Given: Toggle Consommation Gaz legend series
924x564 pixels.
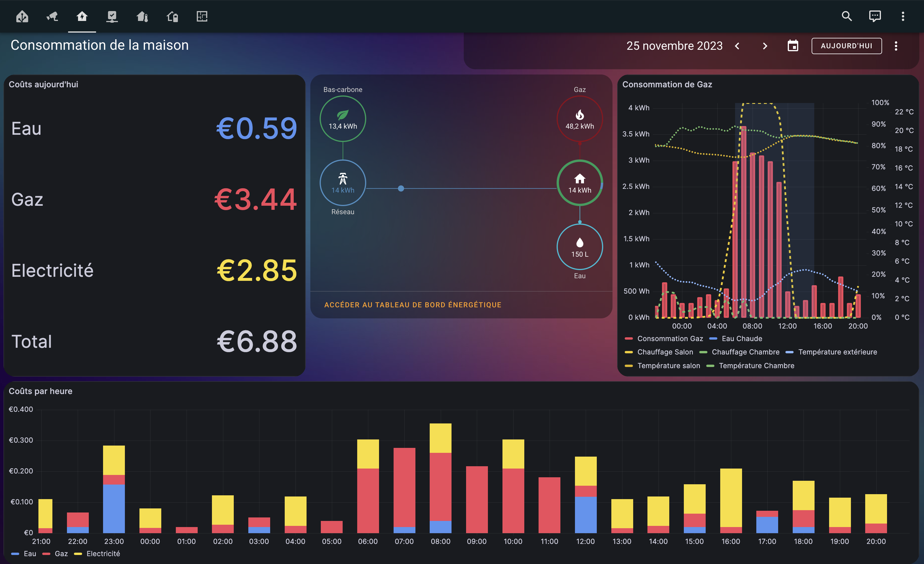Looking at the screenshot, I should point(670,339).
